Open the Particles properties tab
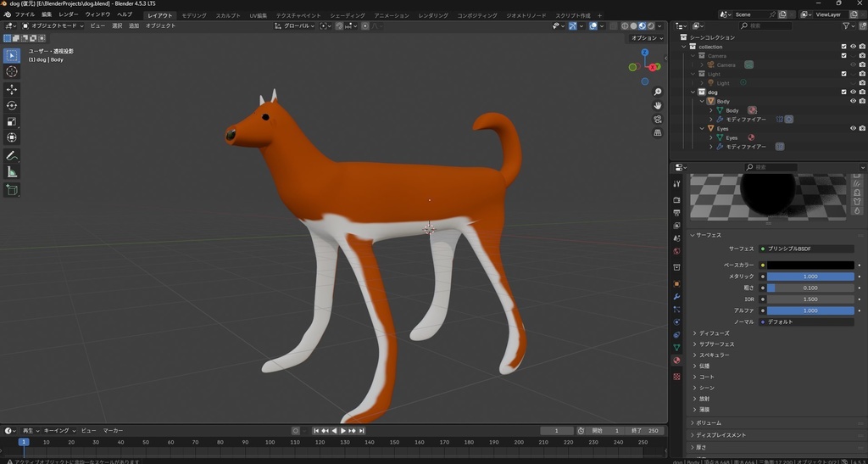Screen dimensions: 868x464 tap(676, 310)
